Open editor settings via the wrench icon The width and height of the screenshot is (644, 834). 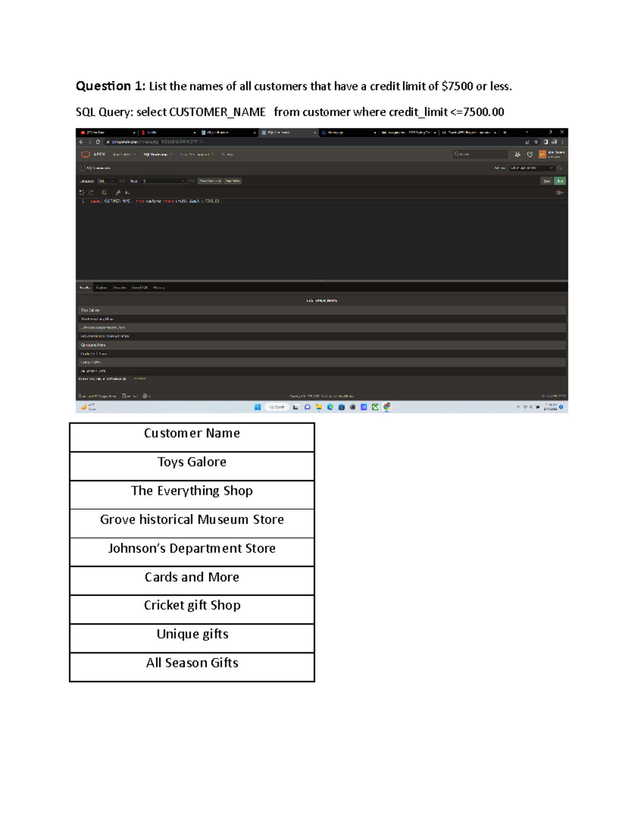tap(118, 192)
